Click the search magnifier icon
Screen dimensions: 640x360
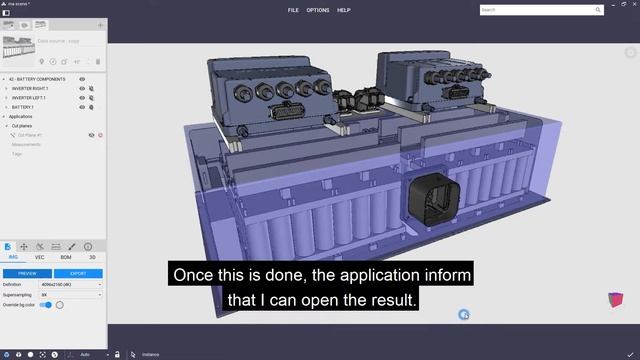point(598,10)
